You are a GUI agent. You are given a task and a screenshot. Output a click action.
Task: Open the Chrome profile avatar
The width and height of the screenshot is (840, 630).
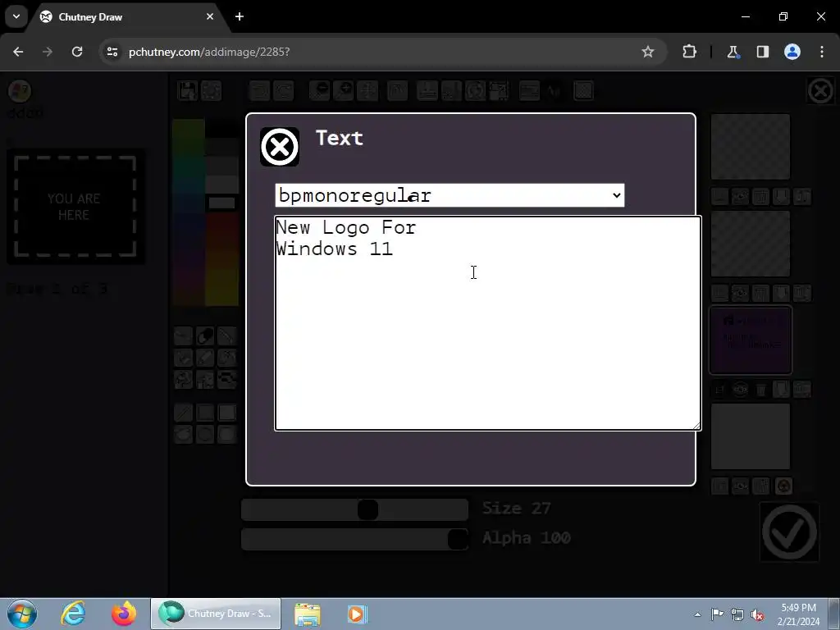(792, 52)
